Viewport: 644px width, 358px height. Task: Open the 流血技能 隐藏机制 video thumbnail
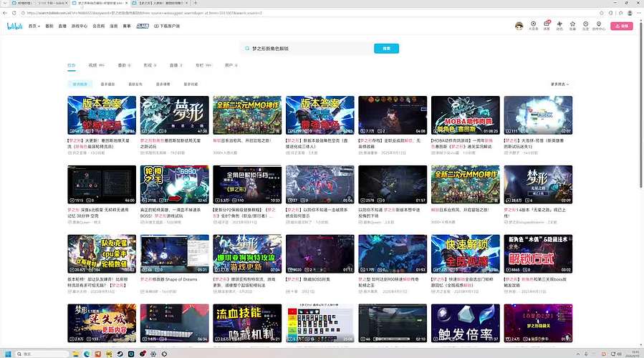[x=247, y=323]
